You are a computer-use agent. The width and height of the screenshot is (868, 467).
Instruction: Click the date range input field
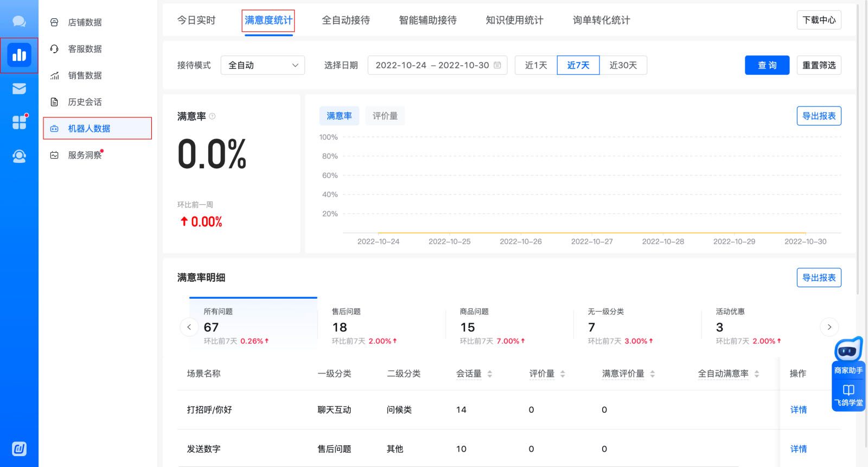click(437, 65)
